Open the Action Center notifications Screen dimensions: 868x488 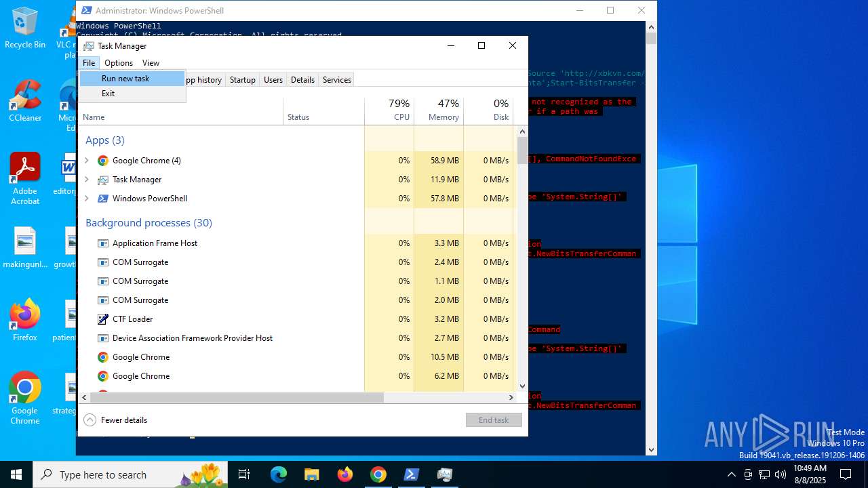846,474
